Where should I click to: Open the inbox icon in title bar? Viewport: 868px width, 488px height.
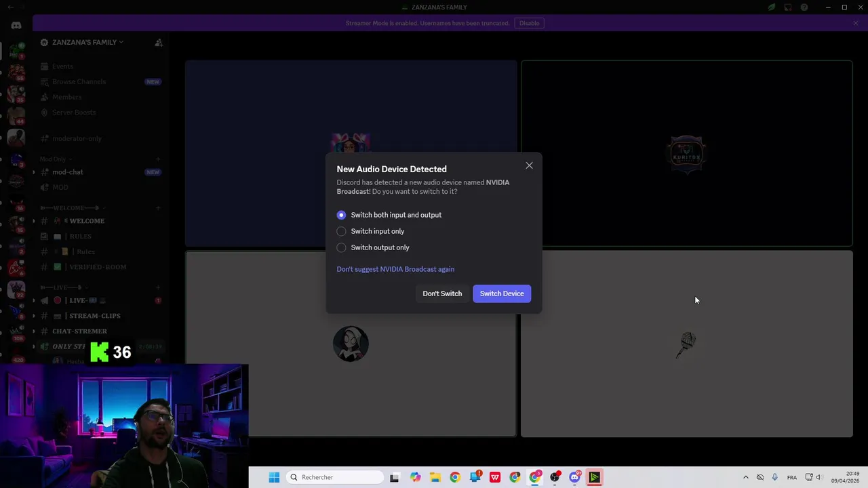(x=788, y=7)
